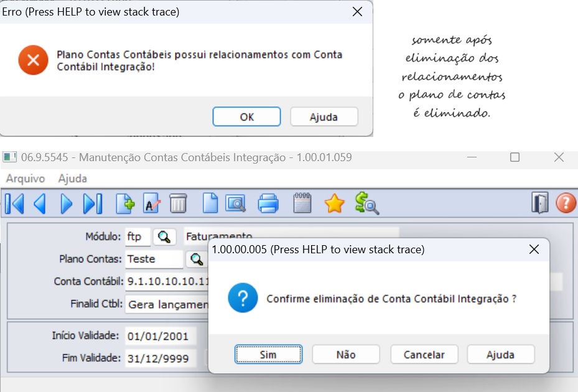This screenshot has height=392, width=578.
Task: Click the red help question icon
Action: tap(566, 203)
